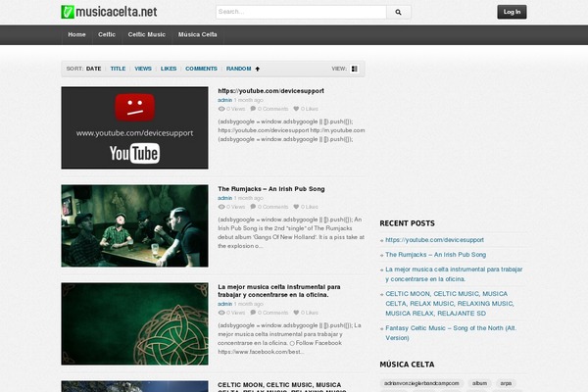Screen dimensions: 588x392
Task: Click admin author of devicesupport post
Action: click(225, 100)
